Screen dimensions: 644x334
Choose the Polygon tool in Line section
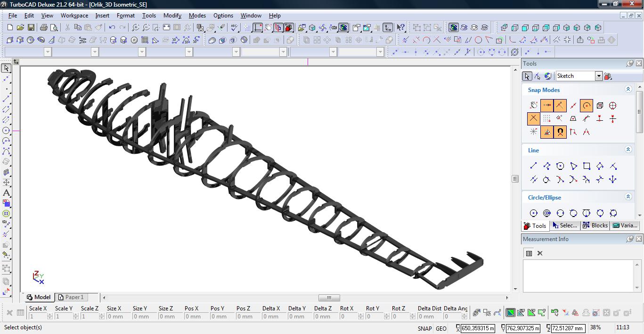point(560,166)
